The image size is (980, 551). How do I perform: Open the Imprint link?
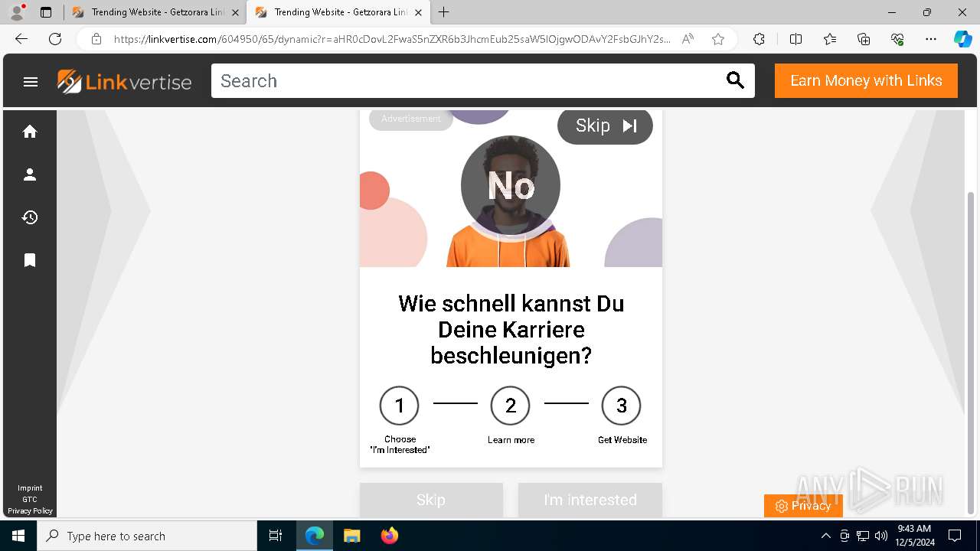pos(30,488)
